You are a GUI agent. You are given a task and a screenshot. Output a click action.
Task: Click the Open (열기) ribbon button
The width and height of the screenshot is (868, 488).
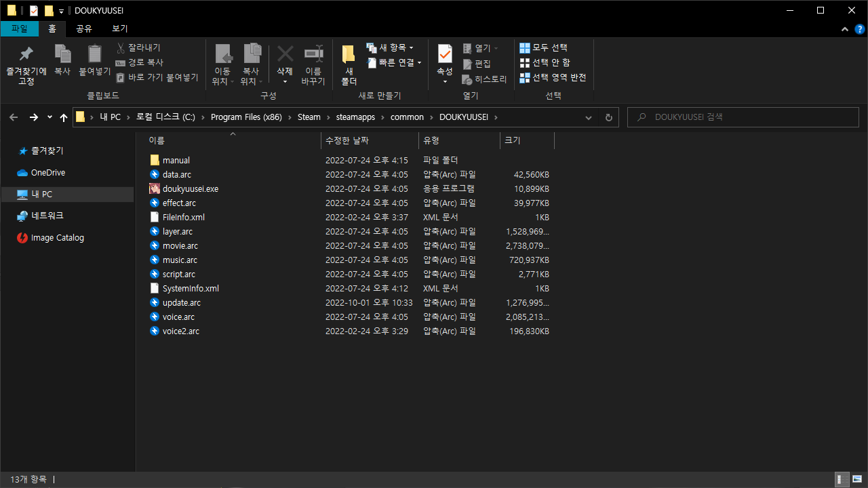481,48
